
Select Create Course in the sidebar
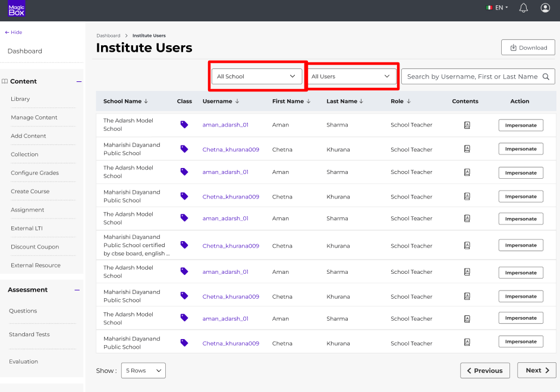[30, 191]
